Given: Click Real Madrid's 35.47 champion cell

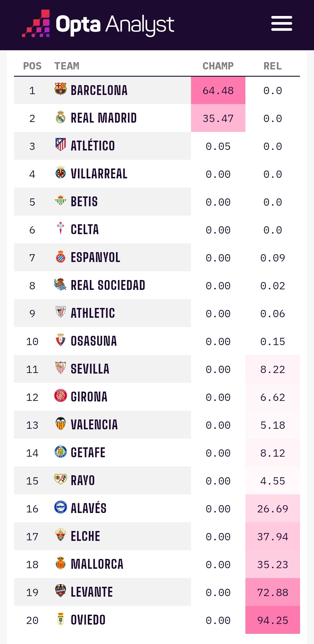Looking at the screenshot, I should point(218,119).
